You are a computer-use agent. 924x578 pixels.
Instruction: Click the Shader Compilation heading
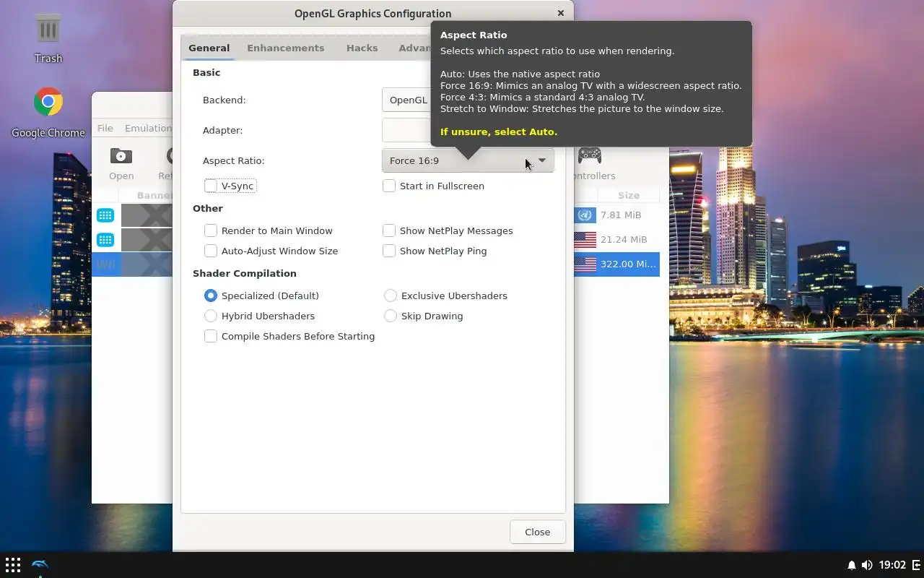point(245,273)
